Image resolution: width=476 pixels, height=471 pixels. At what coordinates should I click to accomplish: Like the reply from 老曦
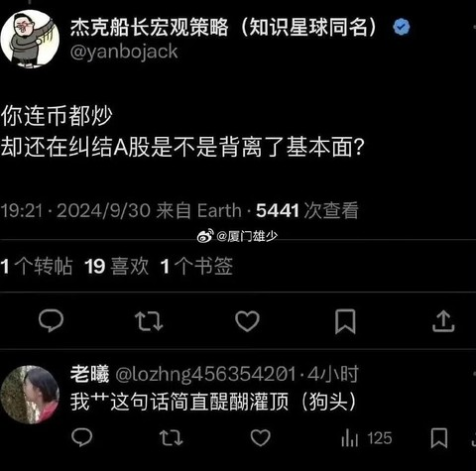[x=261, y=438]
